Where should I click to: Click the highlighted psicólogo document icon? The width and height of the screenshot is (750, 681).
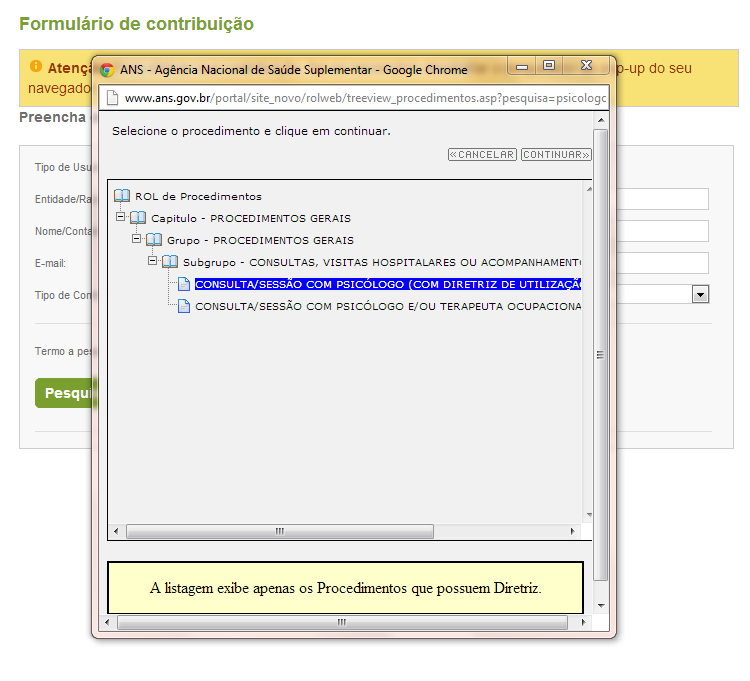point(184,284)
